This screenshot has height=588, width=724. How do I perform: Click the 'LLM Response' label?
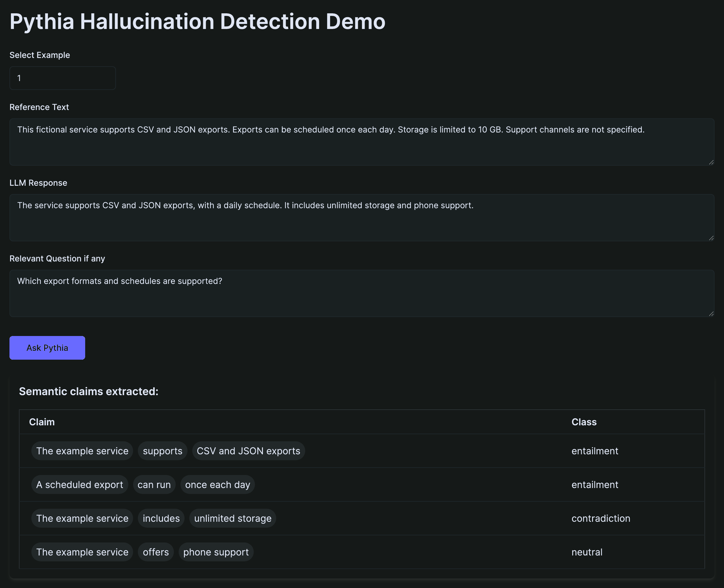(x=38, y=183)
